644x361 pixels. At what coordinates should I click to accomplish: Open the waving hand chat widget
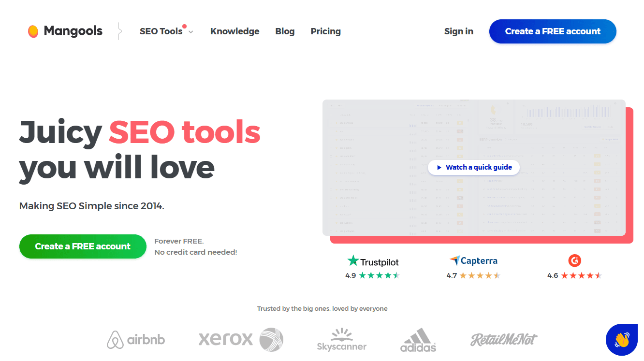coord(622,340)
